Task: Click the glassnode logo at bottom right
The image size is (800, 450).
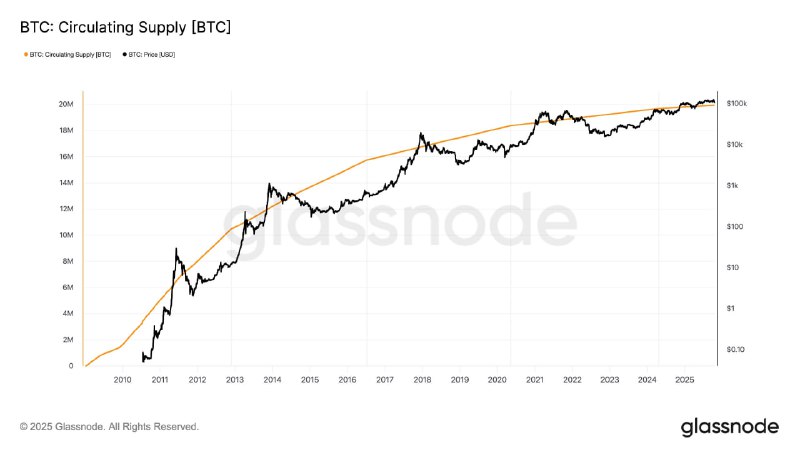Action: click(729, 427)
